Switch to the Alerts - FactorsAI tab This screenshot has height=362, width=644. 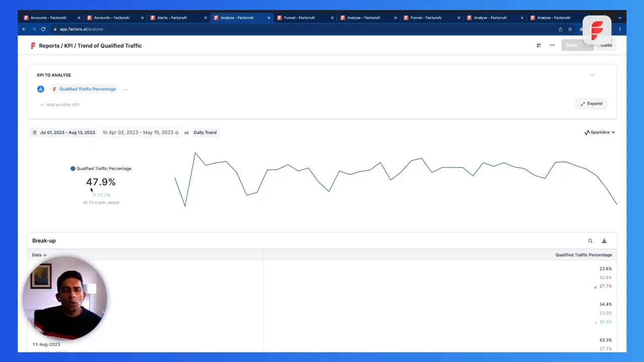click(172, 18)
